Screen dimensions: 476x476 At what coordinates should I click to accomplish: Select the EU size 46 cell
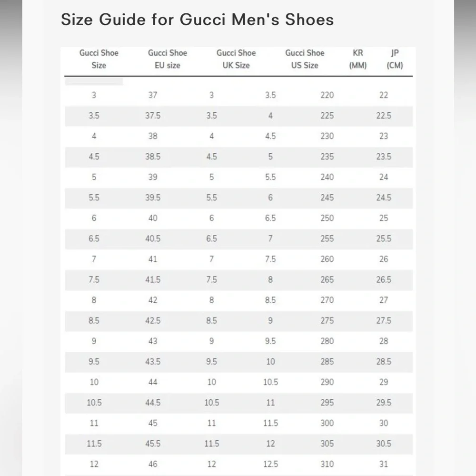(x=153, y=464)
